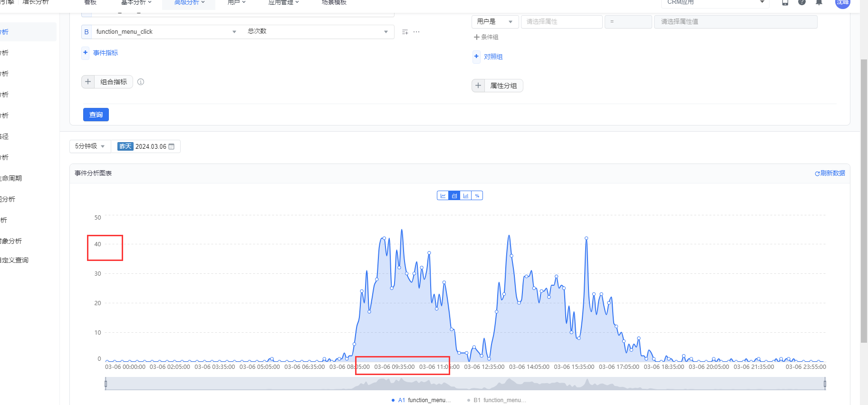
Task: Add a new 事件指标
Action: 101,53
